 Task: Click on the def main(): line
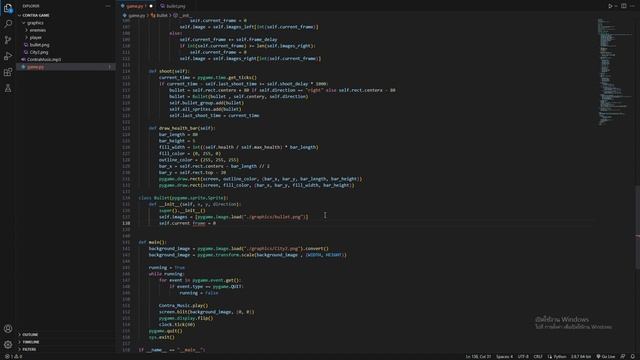coord(152,242)
